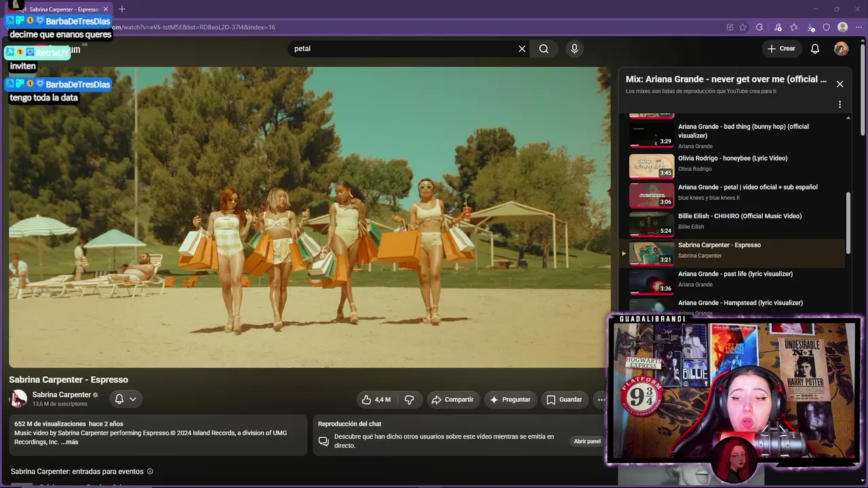Screen dimensions: 868x488
Task: Click the CHIHIRO thumbnail showing 5:24
Action: pyautogui.click(x=652, y=224)
